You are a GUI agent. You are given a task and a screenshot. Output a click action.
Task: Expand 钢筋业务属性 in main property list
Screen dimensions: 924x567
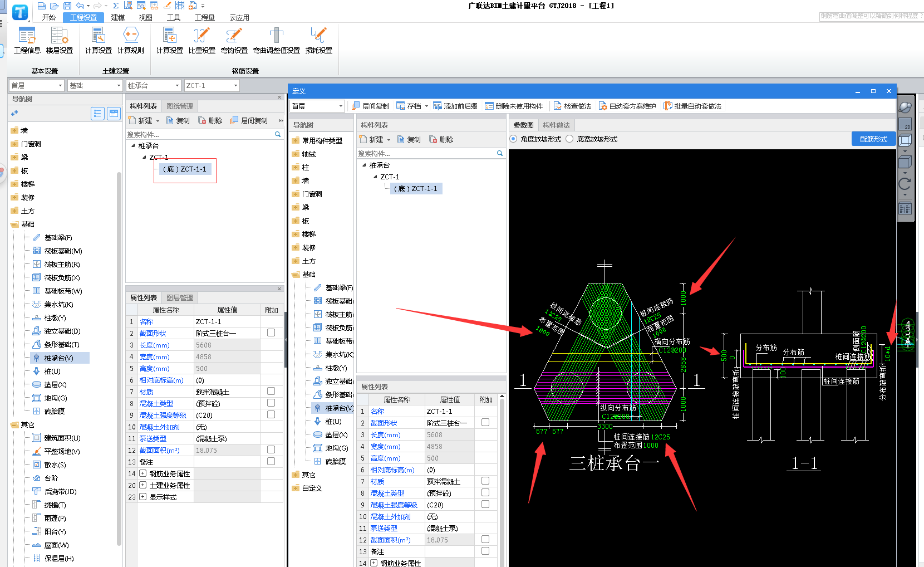click(x=143, y=473)
